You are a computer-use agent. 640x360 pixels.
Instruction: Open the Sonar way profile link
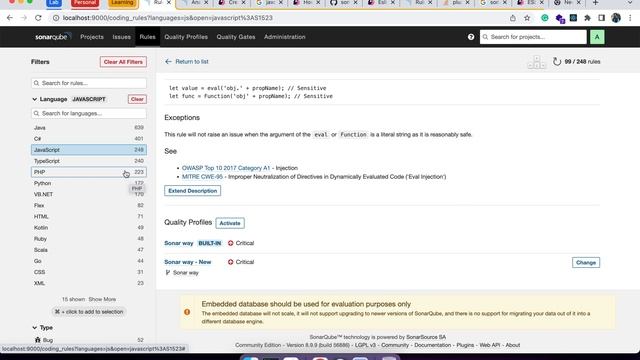[x=179, y=243]
